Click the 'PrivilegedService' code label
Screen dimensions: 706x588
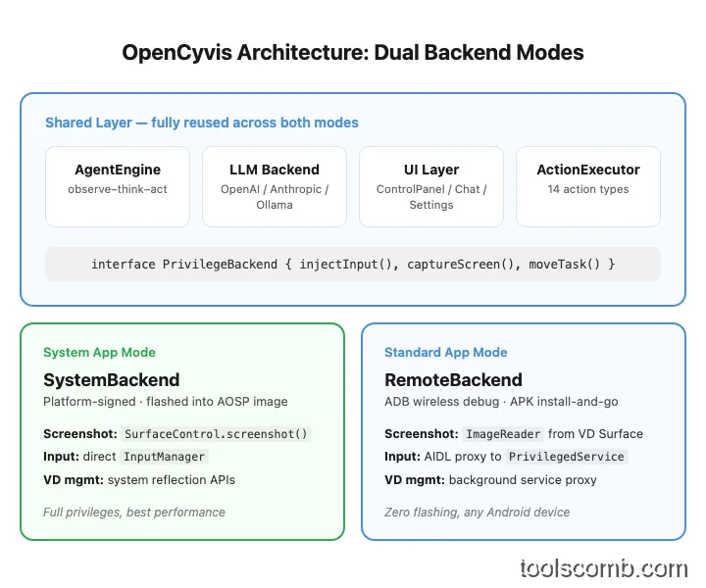567,457
